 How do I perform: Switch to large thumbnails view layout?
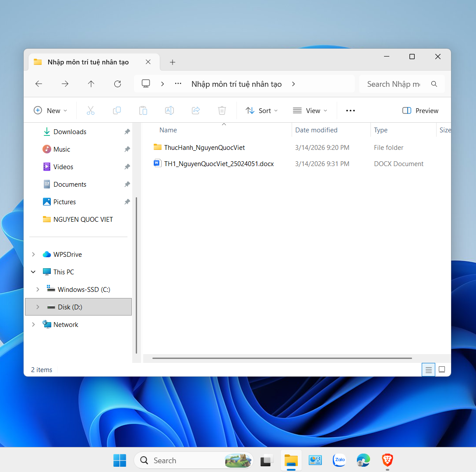point(442,369)
